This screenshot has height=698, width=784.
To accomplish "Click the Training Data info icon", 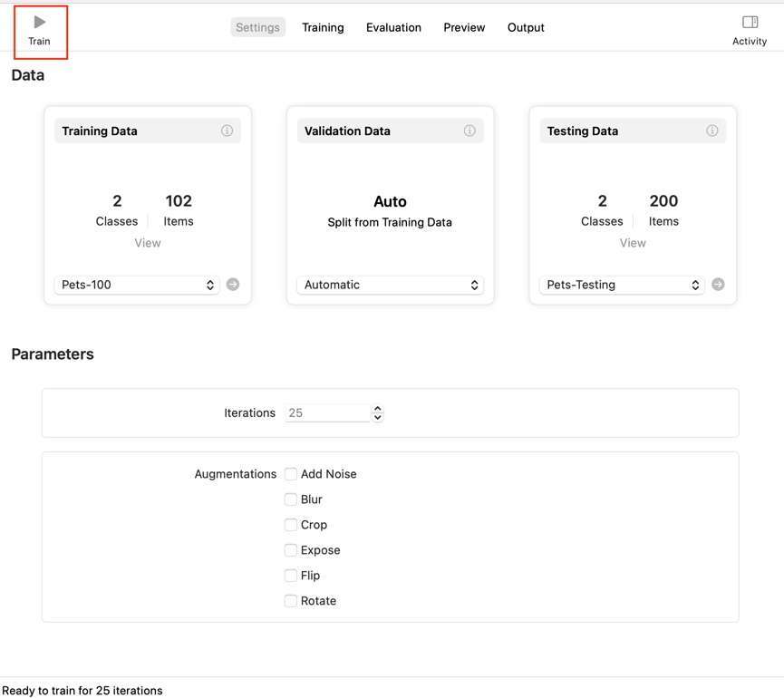I will 227,131.
